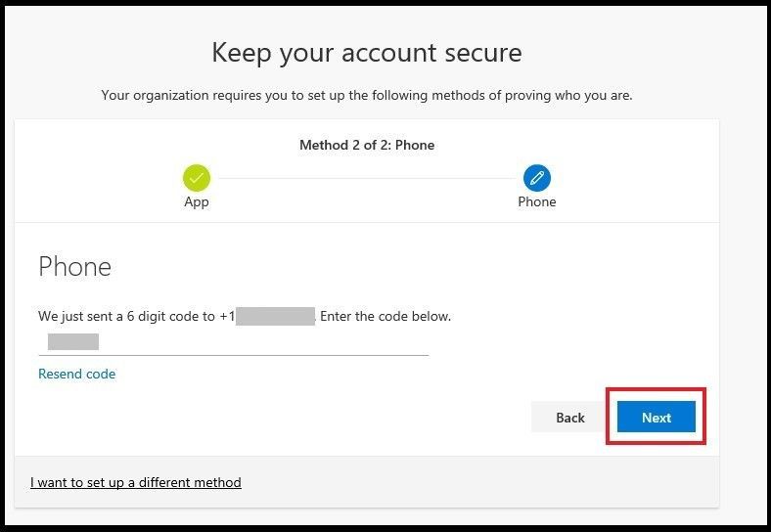The image size is (771, 532).
Task: Click the redacted phone number after +1
Action: [275, 316]
